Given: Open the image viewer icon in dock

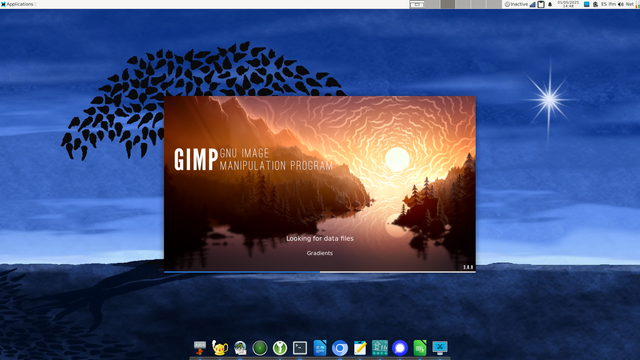Looking at the screenshot, I should pyautogui.click(x=240, y=348).
